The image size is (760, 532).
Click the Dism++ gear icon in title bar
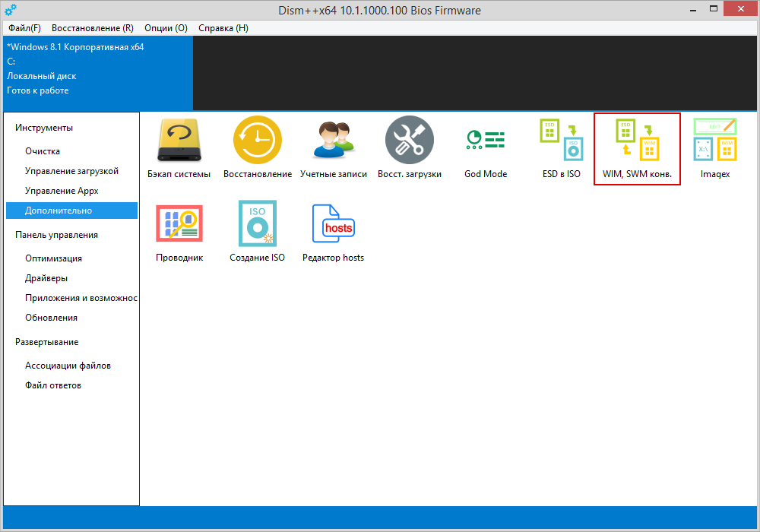coord(10,9)
